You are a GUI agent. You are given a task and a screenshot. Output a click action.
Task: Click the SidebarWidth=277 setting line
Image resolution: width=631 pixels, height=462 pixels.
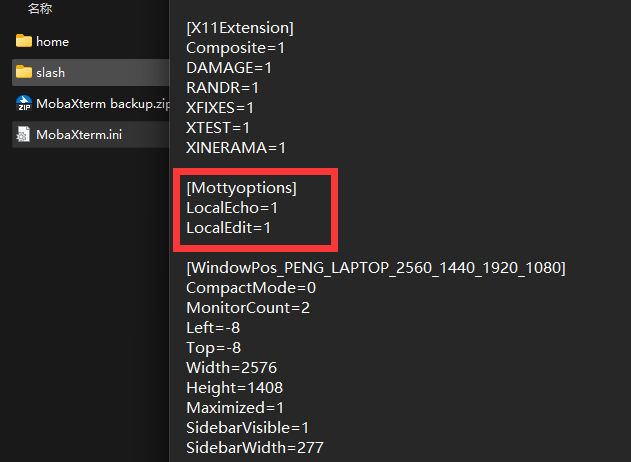[254, 448]
